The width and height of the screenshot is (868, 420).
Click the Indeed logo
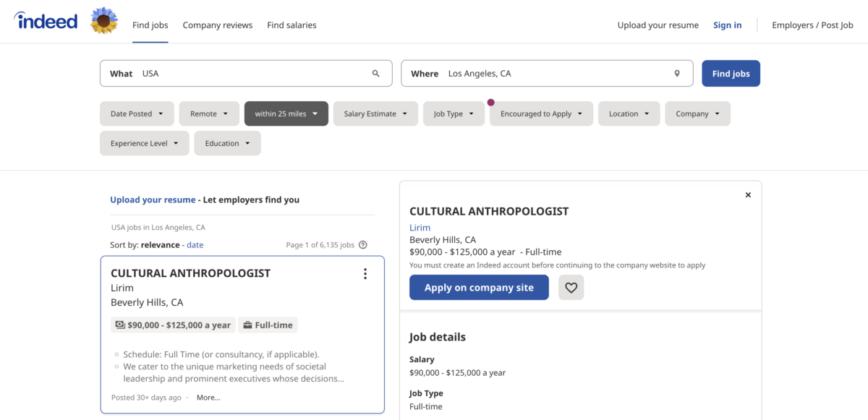pos(46,21)
